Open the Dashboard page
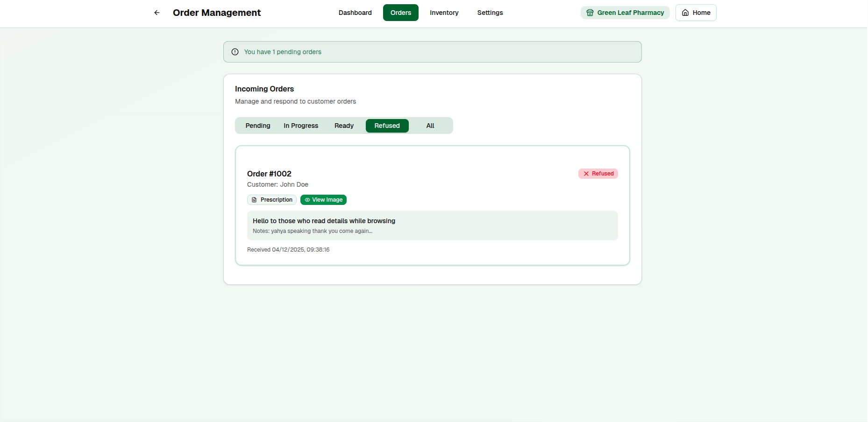This screenshot has width=868, height=422. [x=355, y=13]
